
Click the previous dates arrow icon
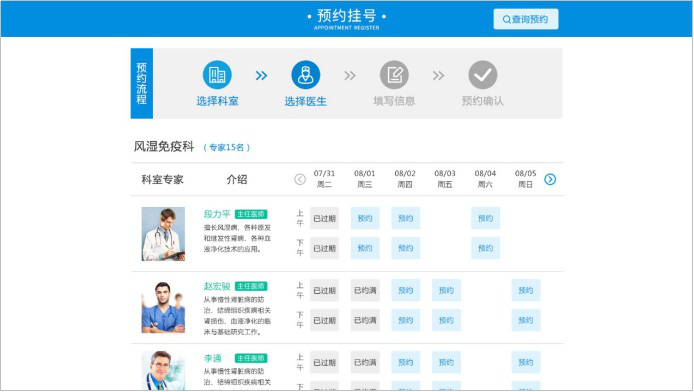pyautogui.click(x=300, y=179)
